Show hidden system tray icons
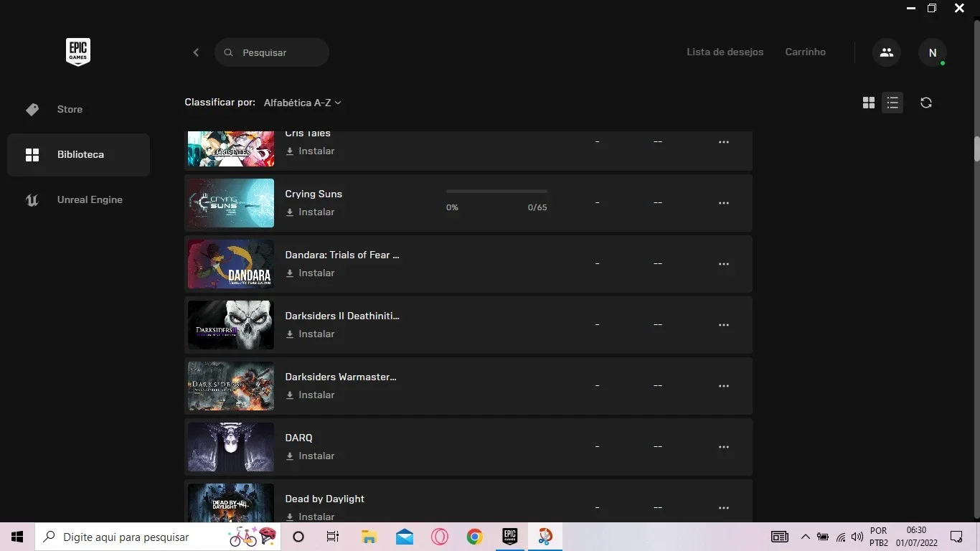Viewport: 980px width, 551px height. click(805, 537)
